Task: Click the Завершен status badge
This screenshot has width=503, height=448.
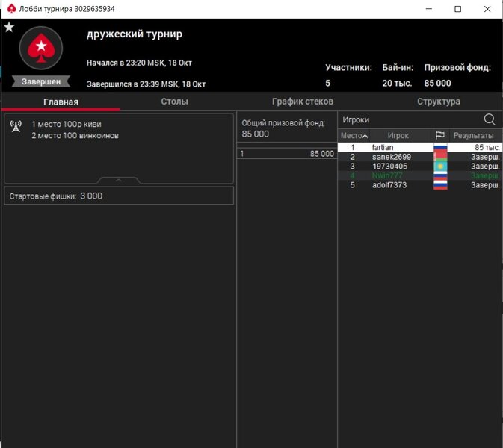Action: (41, 81)
